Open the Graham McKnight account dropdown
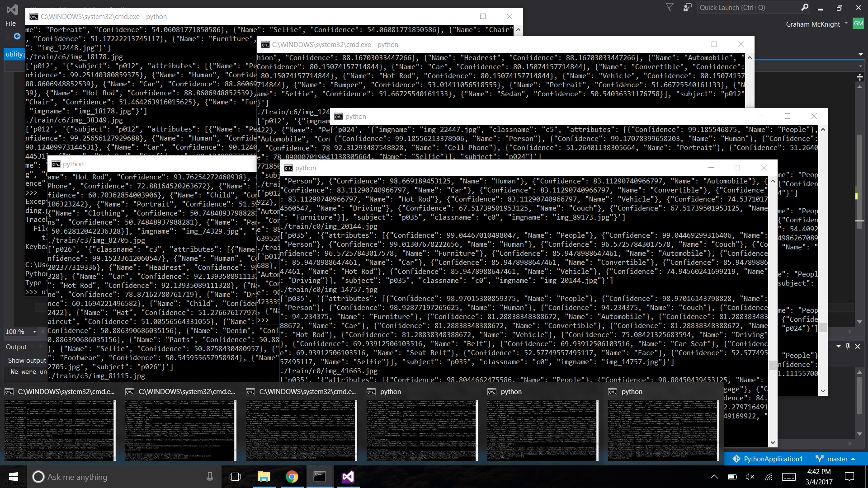 point(816,24)
